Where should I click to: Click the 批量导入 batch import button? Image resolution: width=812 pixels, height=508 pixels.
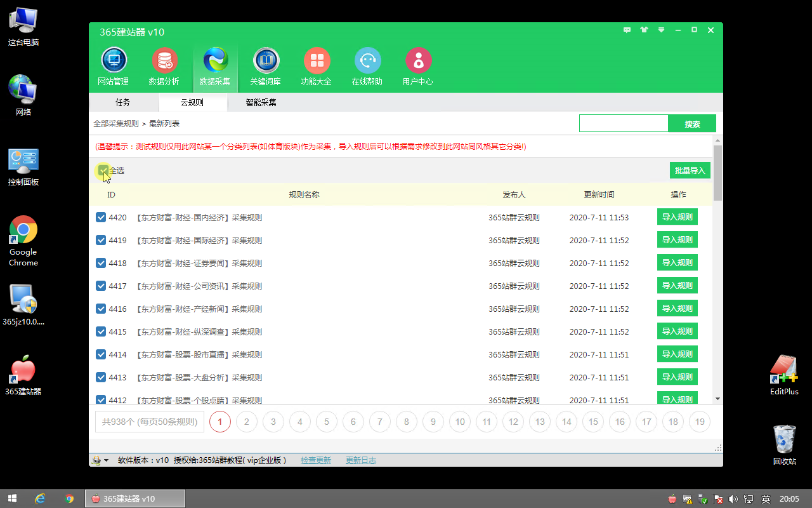690,171
